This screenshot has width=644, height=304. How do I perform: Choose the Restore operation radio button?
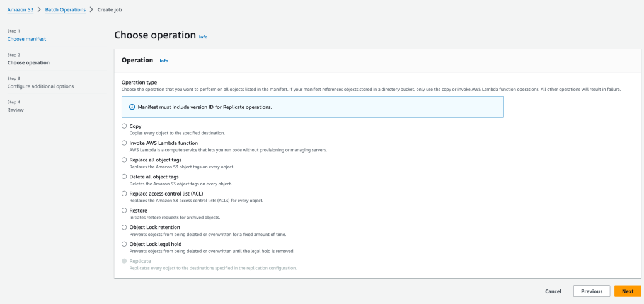pyautogui.click(x=124, y=210)
